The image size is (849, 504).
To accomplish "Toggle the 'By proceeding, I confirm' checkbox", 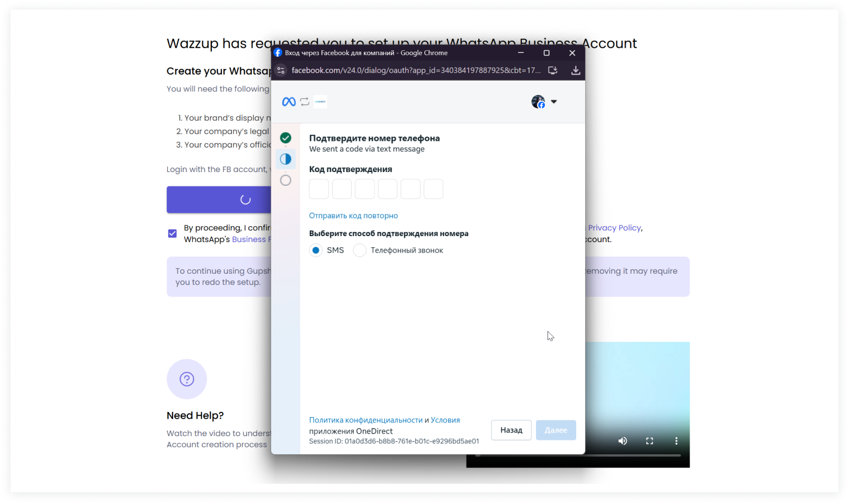I will point(172,233).
